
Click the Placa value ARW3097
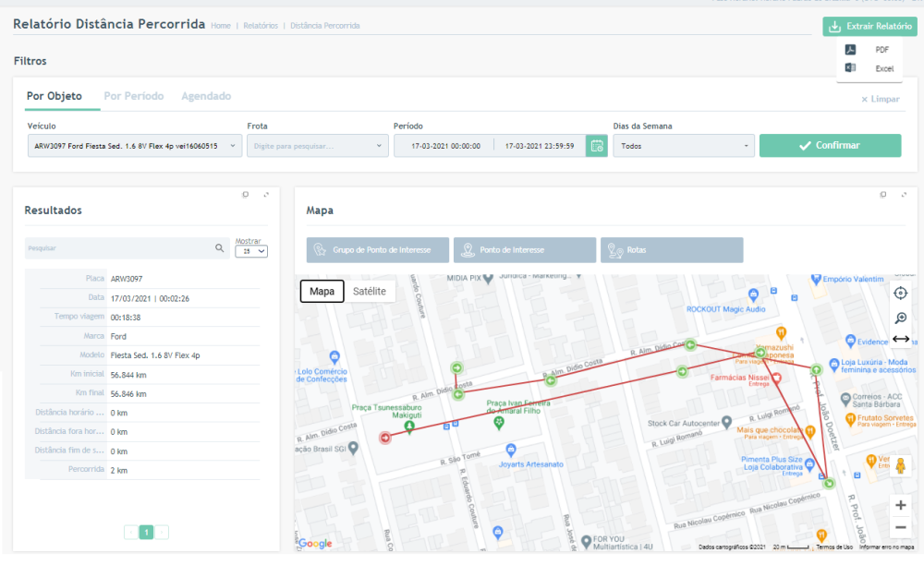click(126, 279)
